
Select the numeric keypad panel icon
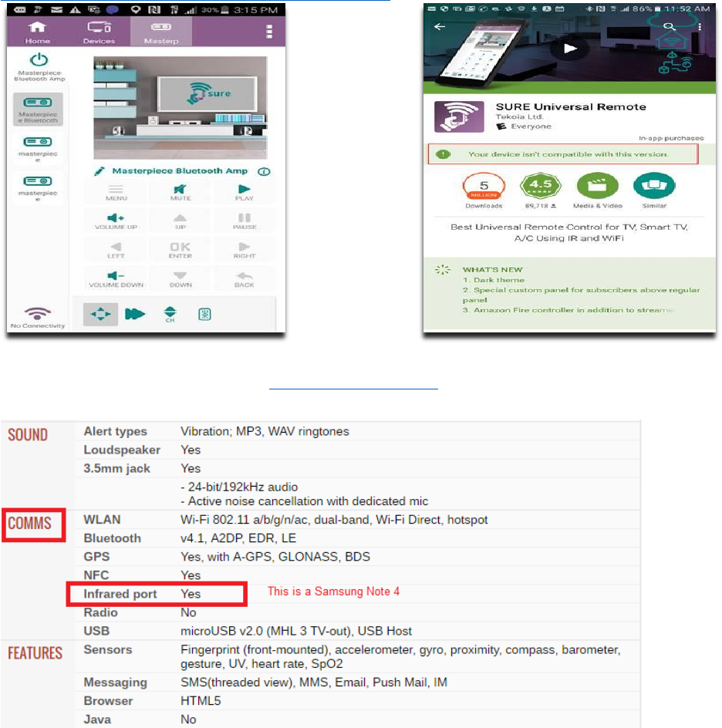(x=204, y=315)
